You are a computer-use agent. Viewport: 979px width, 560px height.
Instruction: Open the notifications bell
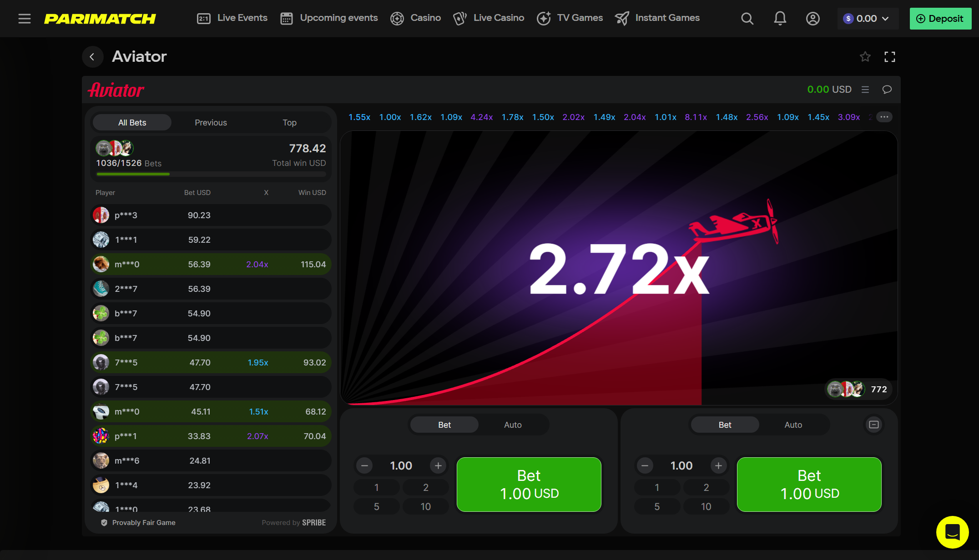point(780,19)
